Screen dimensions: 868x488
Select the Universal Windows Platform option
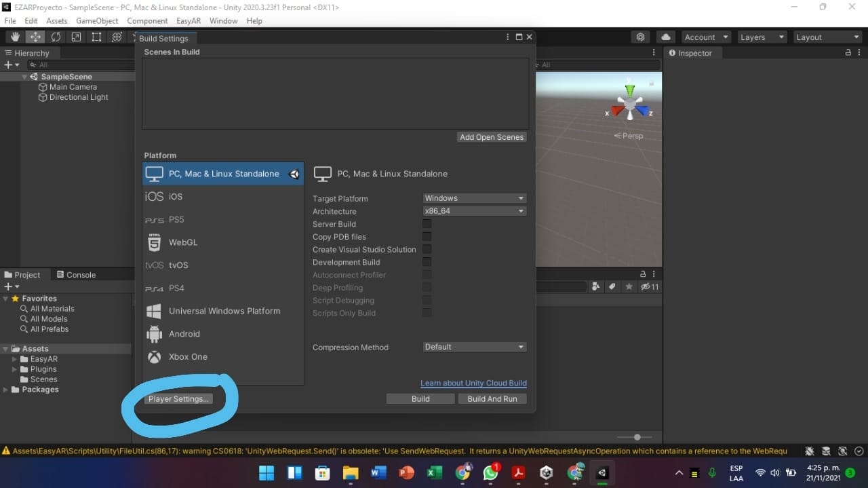[224, 311]
